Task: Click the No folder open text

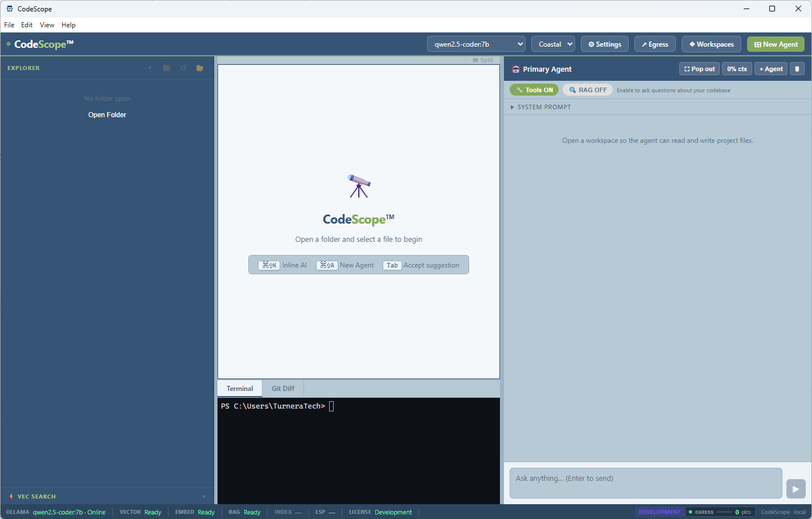Action: tap(107, 98)
